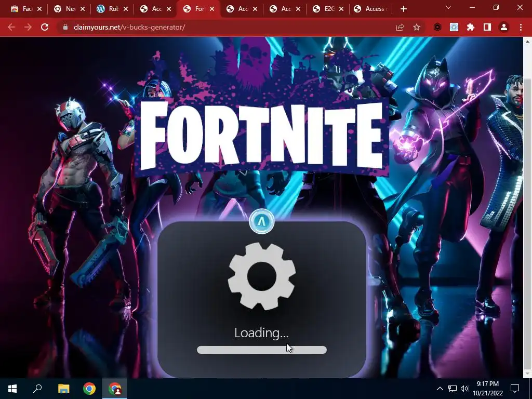
Task: Click the browser forward arrow
Action: click(x=28, y=27)
